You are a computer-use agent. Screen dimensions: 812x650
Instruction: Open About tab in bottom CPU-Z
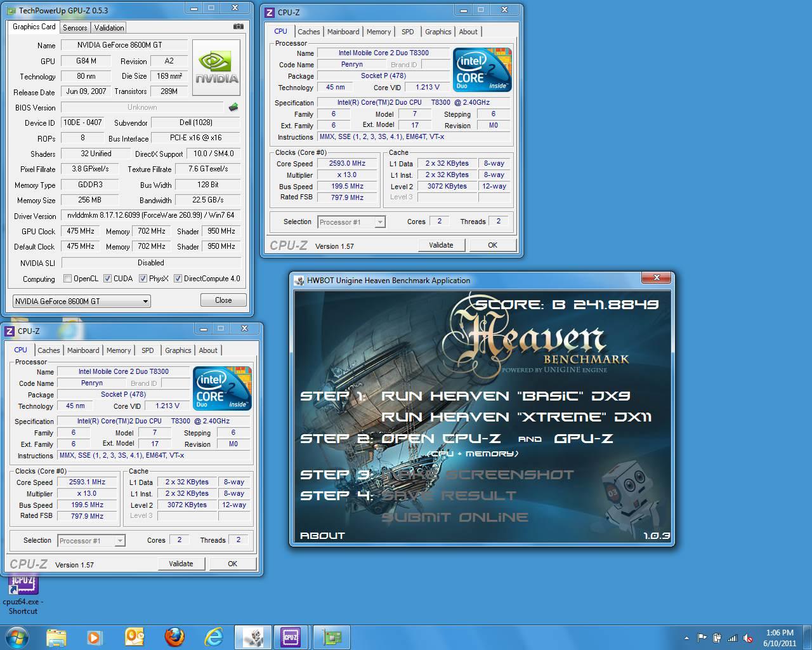[x=208, y=350]
